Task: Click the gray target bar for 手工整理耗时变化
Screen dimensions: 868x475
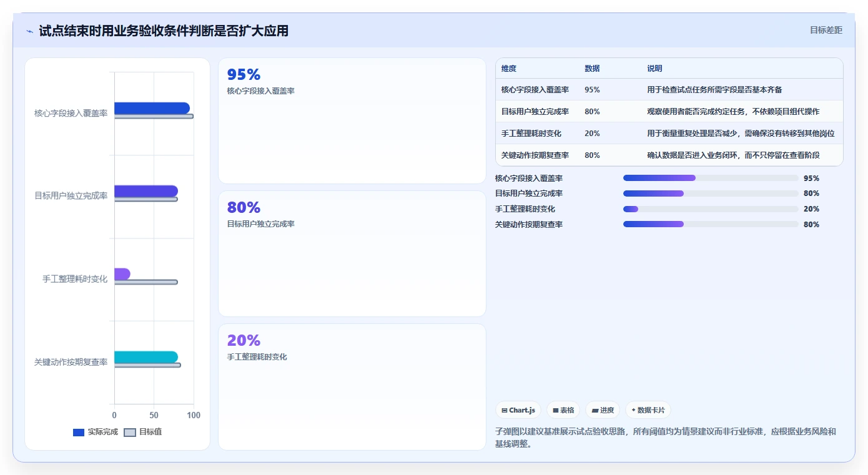Action: [146, 282]
